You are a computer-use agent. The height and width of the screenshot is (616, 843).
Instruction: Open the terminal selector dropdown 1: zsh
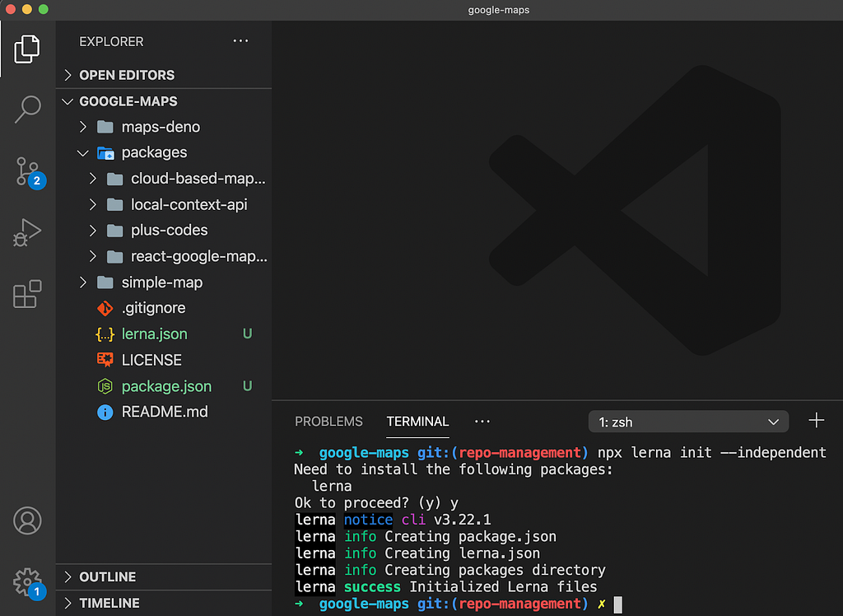click(688, 422)
